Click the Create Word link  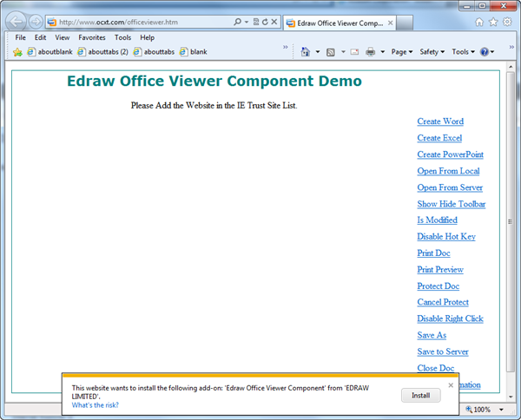[x=440, y=121]
